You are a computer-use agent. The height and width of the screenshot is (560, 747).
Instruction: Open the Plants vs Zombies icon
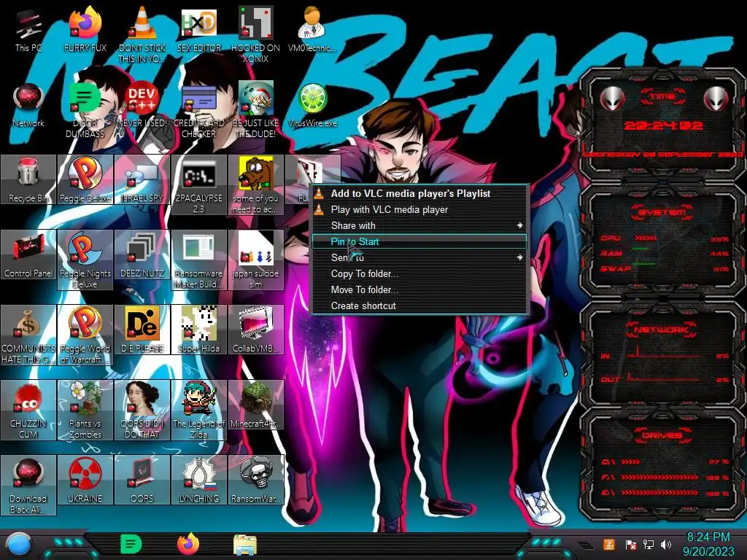[85, 410]
